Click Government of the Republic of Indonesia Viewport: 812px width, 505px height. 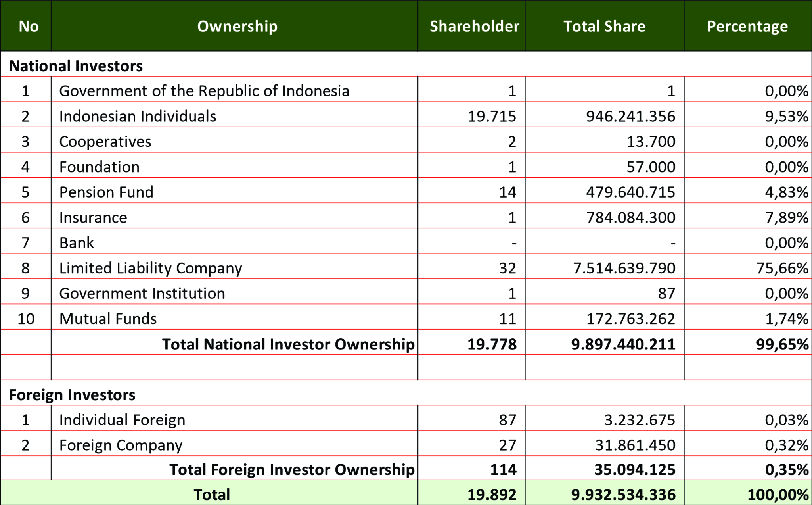[204, 91]
